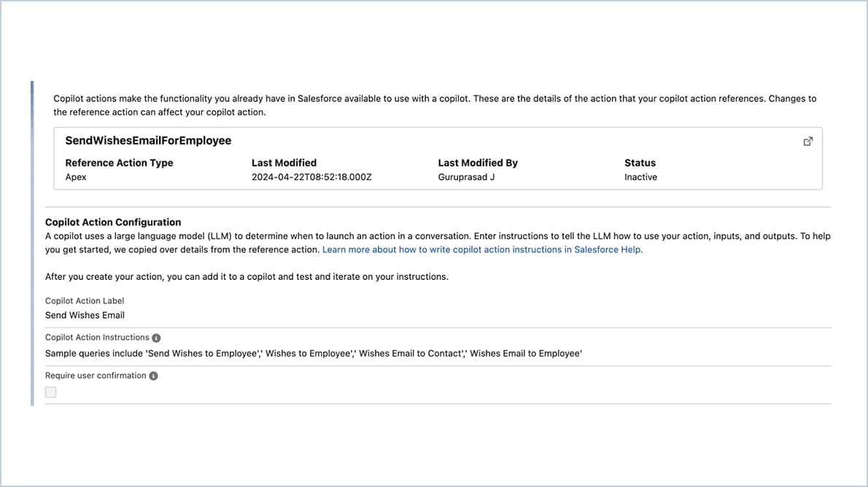
Task: Select the Apex reference action type value
Action: click(x=75, y=176)
